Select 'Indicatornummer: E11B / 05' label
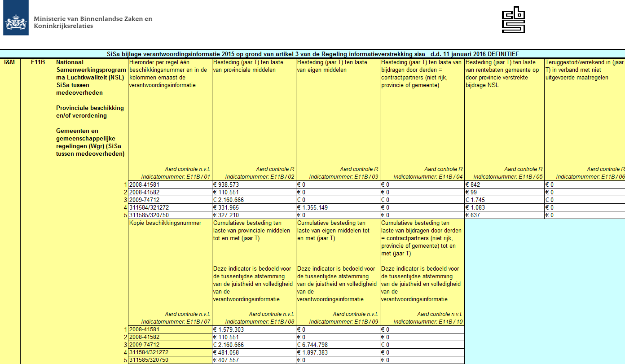The width and height of the screenshot is (625, 364). click(508, 177)
